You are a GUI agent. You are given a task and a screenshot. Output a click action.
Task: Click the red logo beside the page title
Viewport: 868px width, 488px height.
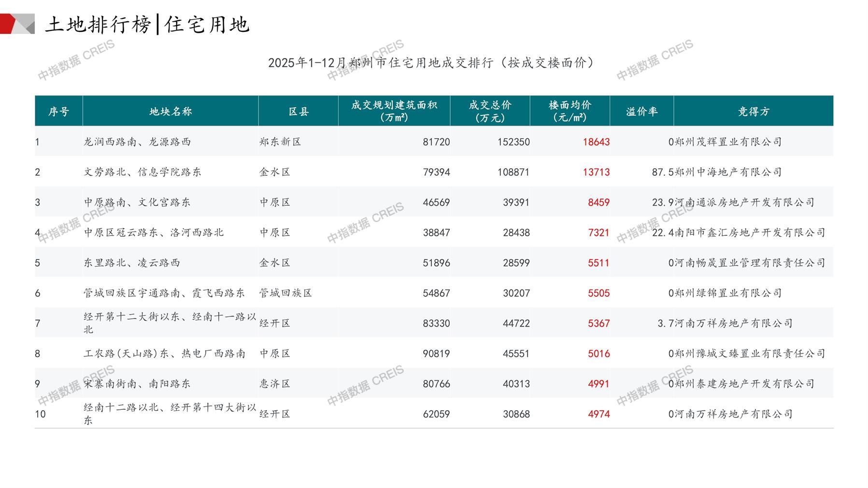[x=17, y=24]
